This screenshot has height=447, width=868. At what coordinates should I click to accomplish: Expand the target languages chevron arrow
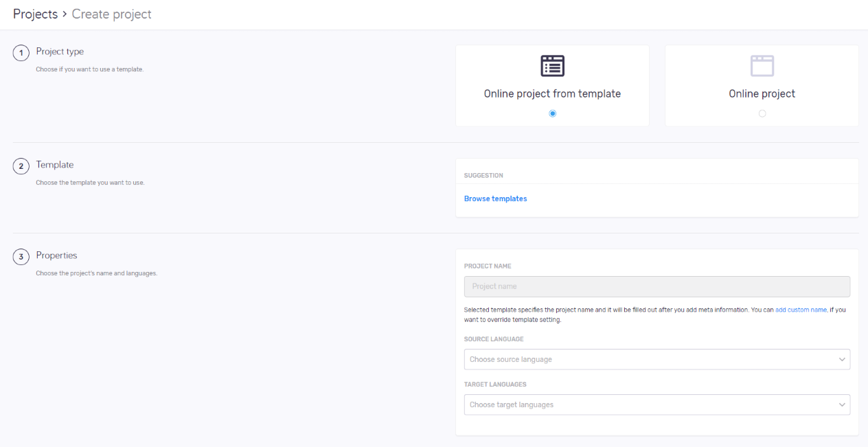click(842, 404)
